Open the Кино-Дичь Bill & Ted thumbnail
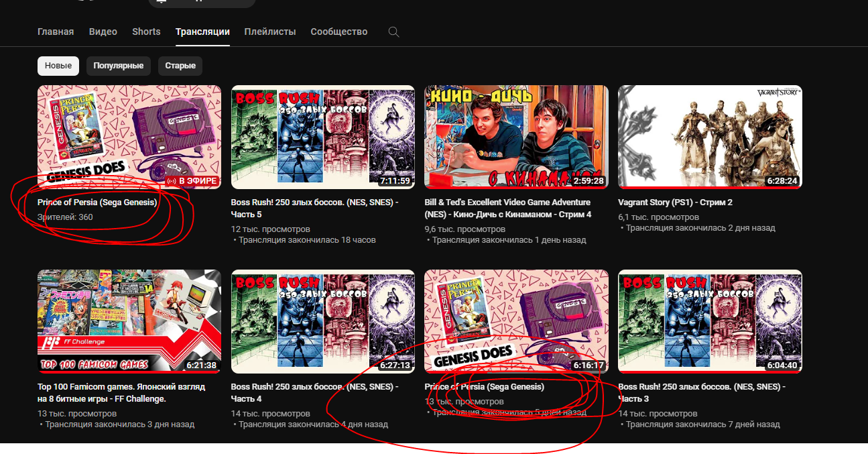 coord(517,137)
